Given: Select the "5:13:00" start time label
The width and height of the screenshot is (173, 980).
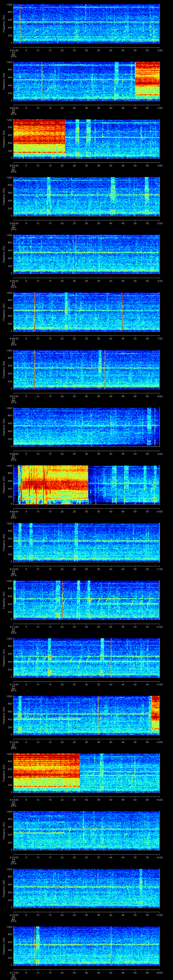Looking at the screenshot, I should 14,742.
